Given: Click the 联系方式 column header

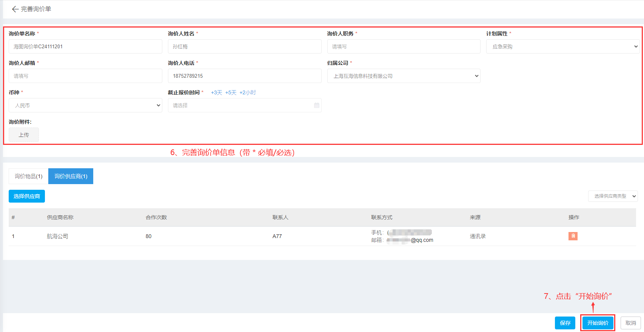Looking at the screenshot, I should [x=382, y=217].
